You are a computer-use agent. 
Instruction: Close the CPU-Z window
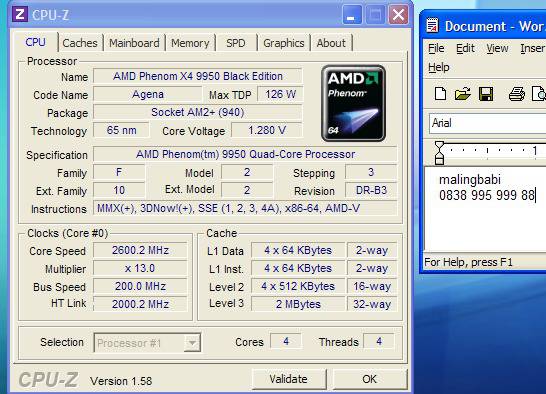398,15
